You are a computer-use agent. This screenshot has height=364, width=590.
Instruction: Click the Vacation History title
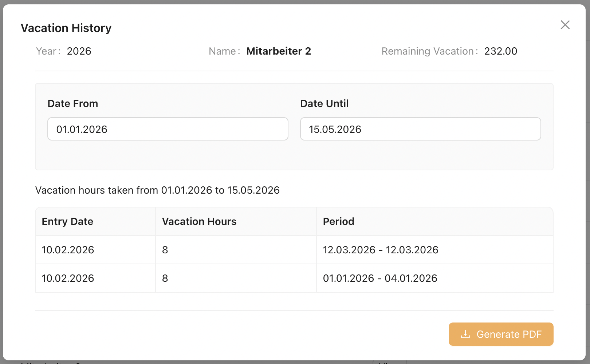coord(66,28)
